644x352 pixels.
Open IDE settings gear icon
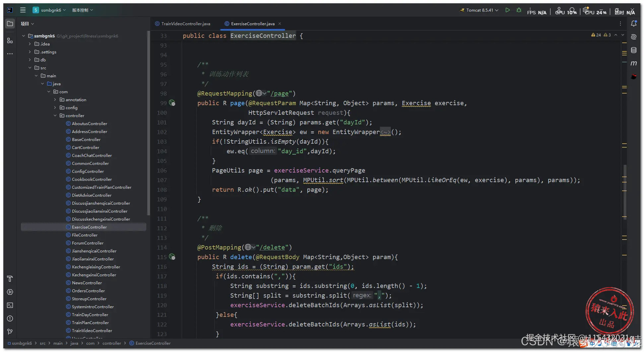(x=586, y=10)
